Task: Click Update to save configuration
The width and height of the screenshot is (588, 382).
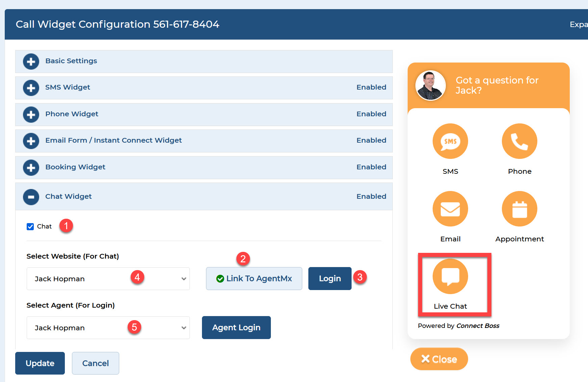Action: pos(40,363)
